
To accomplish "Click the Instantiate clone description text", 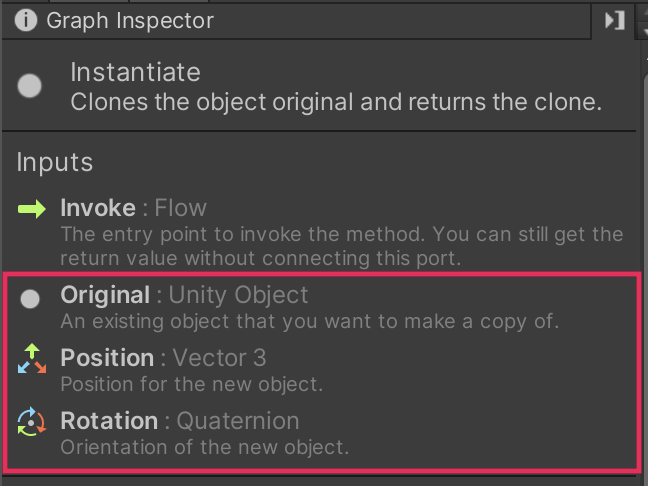I will [336, 102].
